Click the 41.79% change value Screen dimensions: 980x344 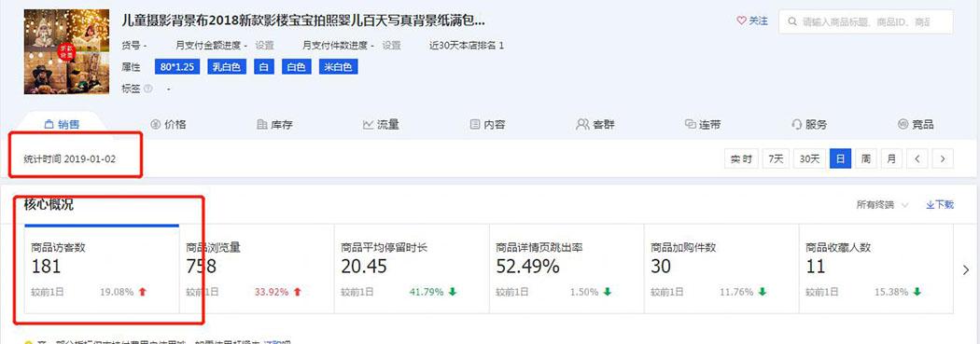[x=427, y=292]
